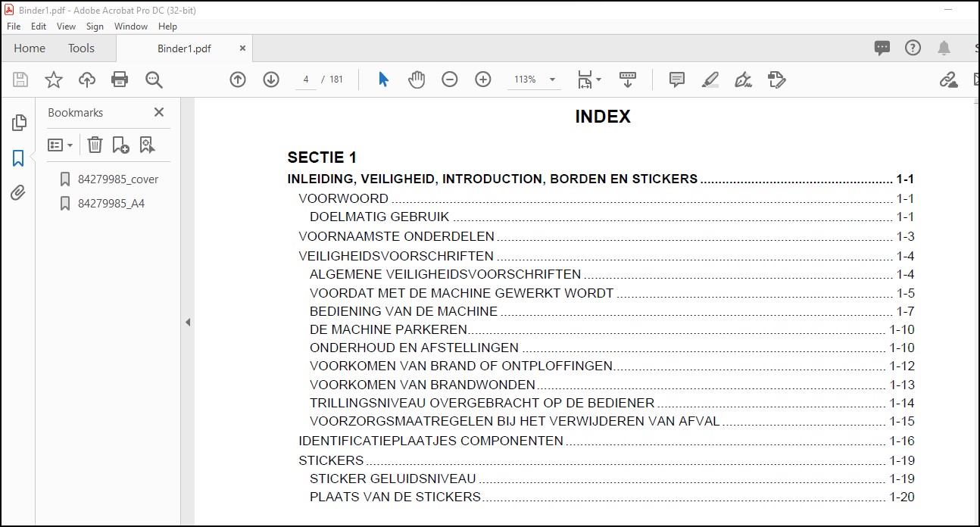Click the Sign document pen icon
The height and width of the screenshot is (527, 980).
743,80
